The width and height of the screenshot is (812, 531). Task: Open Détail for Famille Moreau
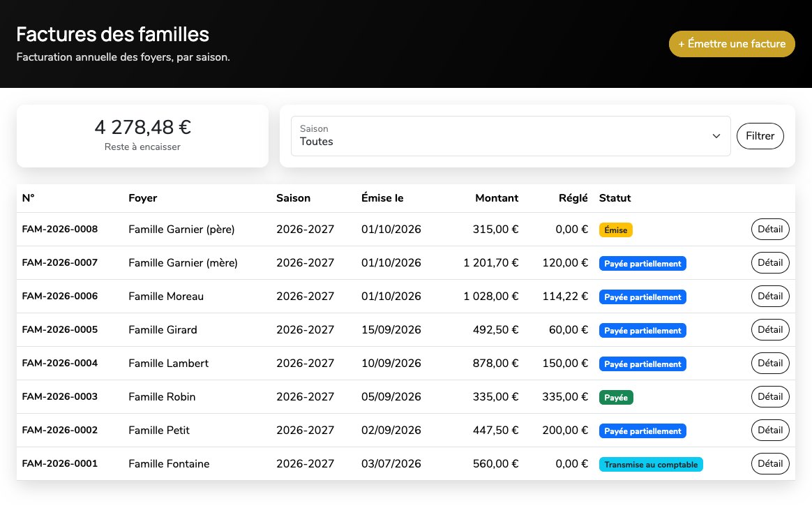coord(770,297)
